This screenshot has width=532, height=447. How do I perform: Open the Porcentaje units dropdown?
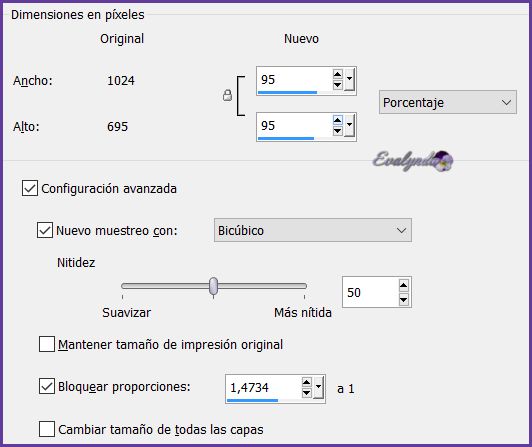(448, 102)
